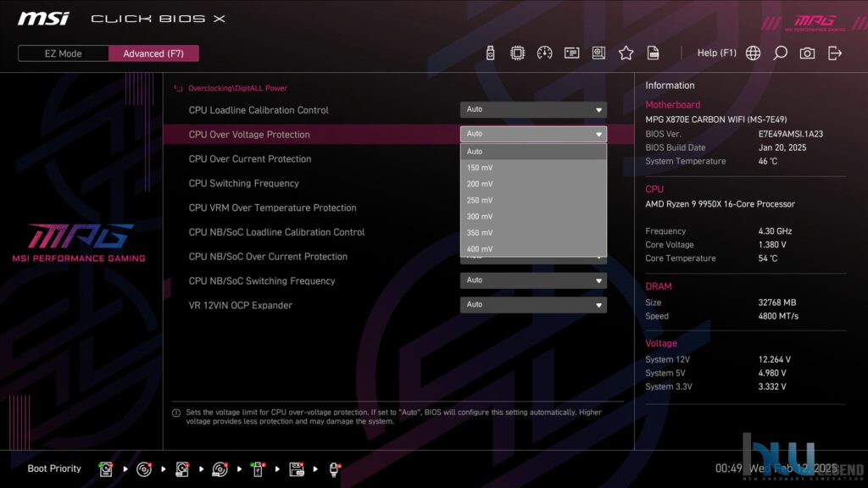Go back via the breadcrumb return arrow icon

[x=178, y=88]
